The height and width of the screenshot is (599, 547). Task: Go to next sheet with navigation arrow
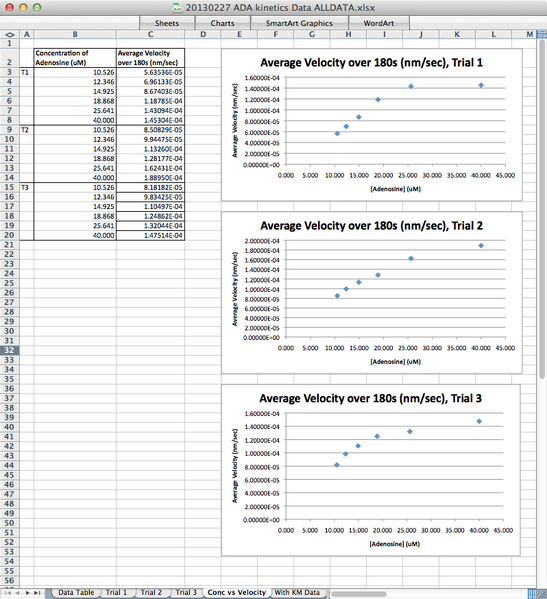pyautogui.click(x=27, y=593)
